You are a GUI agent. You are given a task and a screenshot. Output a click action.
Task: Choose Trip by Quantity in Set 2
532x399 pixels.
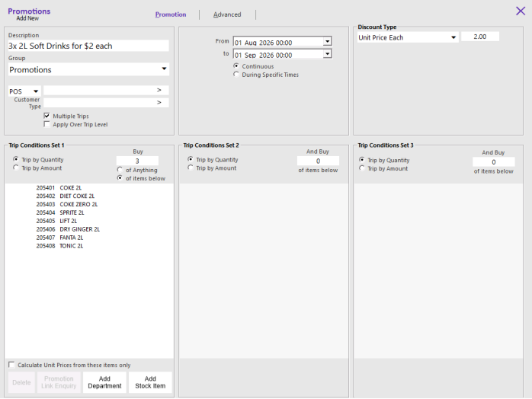pos(191,159)
